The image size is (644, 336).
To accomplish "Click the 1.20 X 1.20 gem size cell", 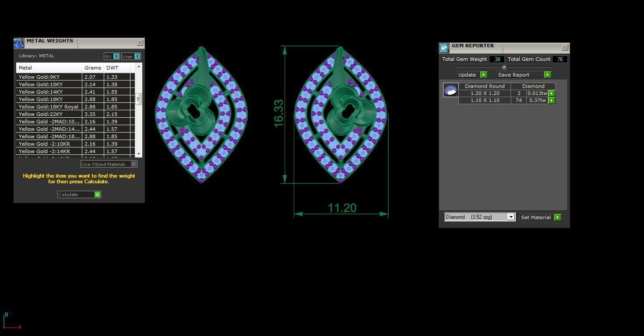I will [x=485, y=93].
